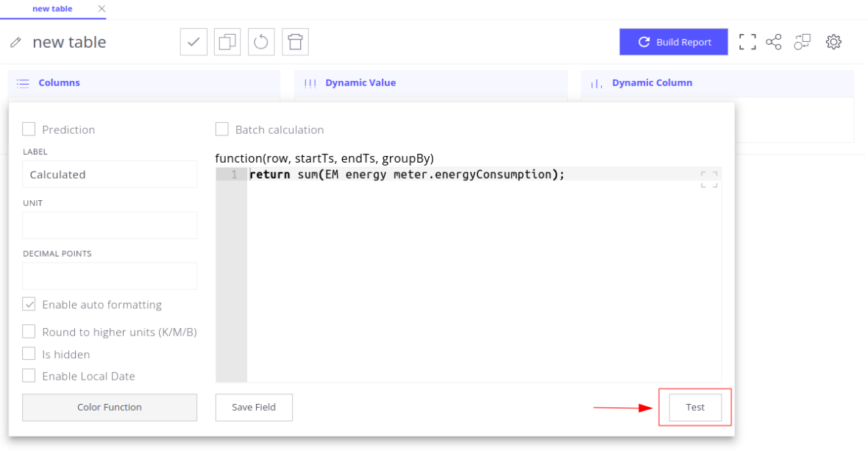Expand code editor with corner brackets icon

coord(709,180)
